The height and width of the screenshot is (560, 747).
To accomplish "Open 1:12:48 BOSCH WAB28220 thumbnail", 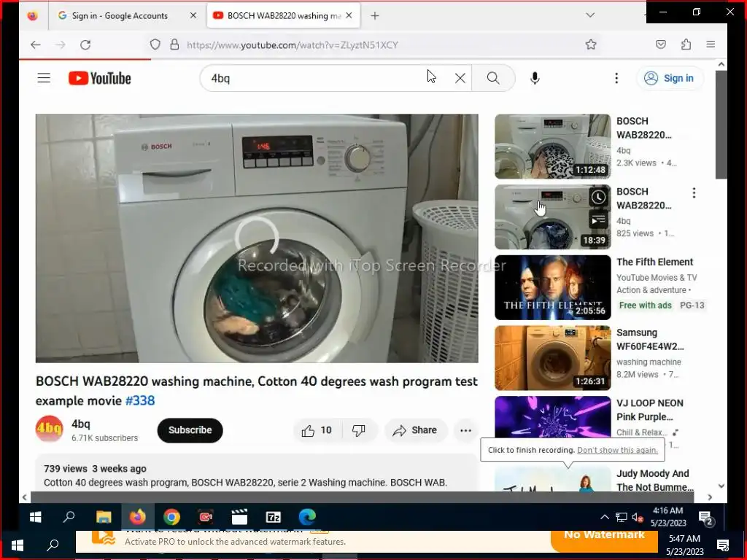I will pyautogui.click(x=553, y=146).
